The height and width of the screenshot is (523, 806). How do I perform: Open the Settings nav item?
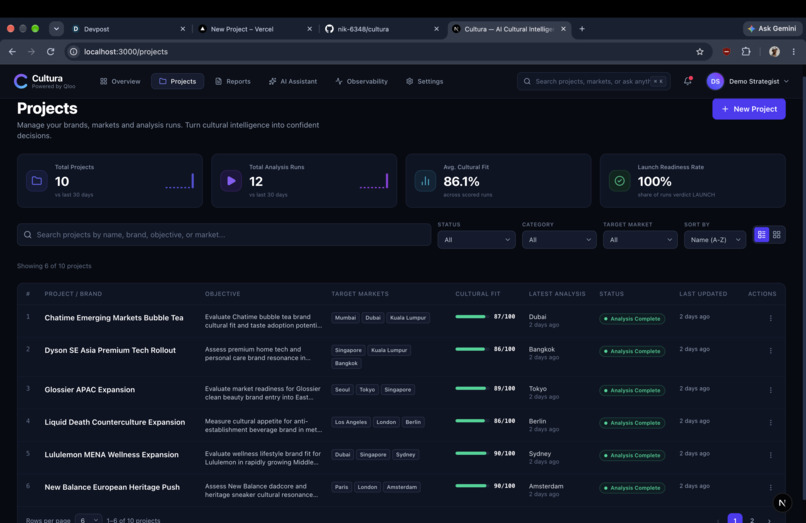425,81
